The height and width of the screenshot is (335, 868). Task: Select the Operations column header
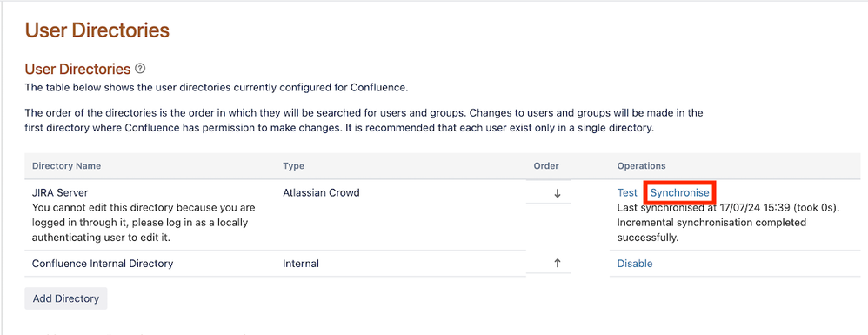641,166
